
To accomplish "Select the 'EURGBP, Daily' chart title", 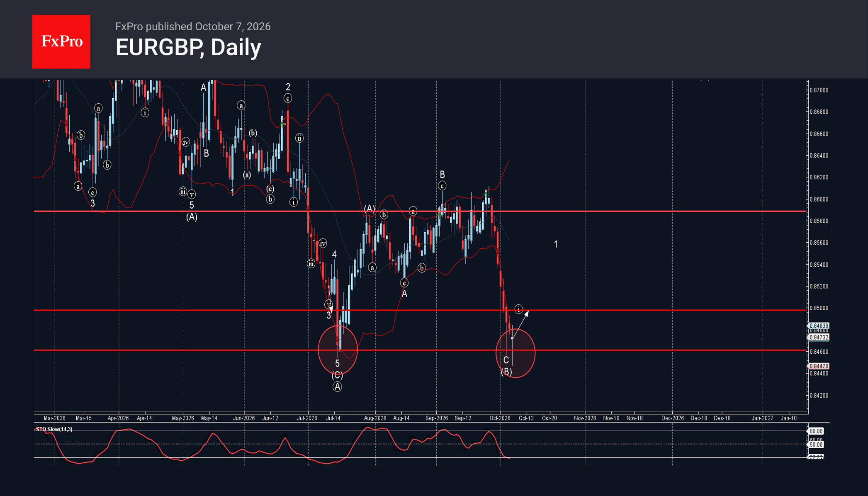I will coord(188,47).
